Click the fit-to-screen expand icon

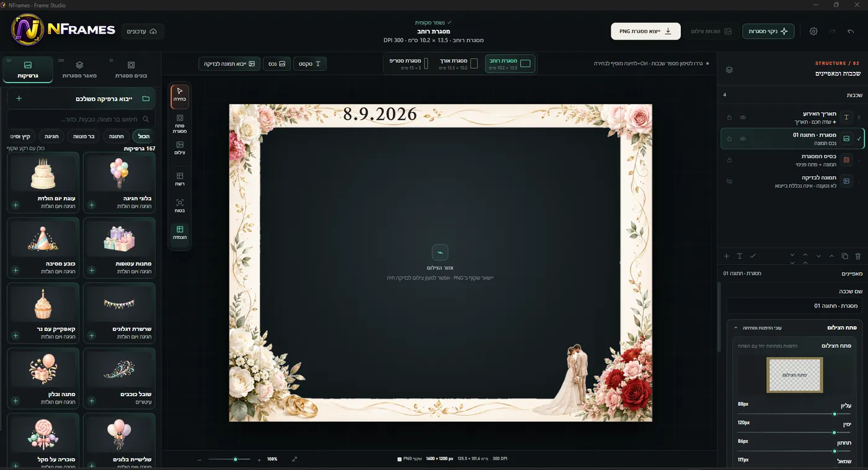point(294,459)
